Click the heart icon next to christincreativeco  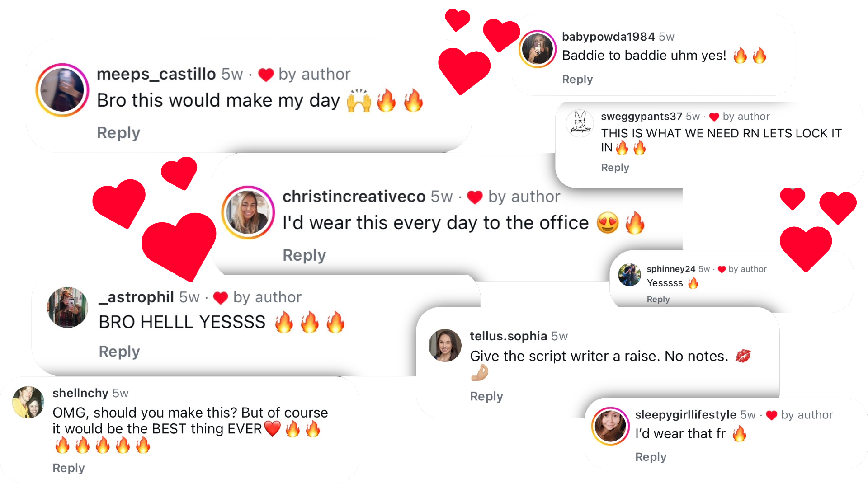(475, 197)
